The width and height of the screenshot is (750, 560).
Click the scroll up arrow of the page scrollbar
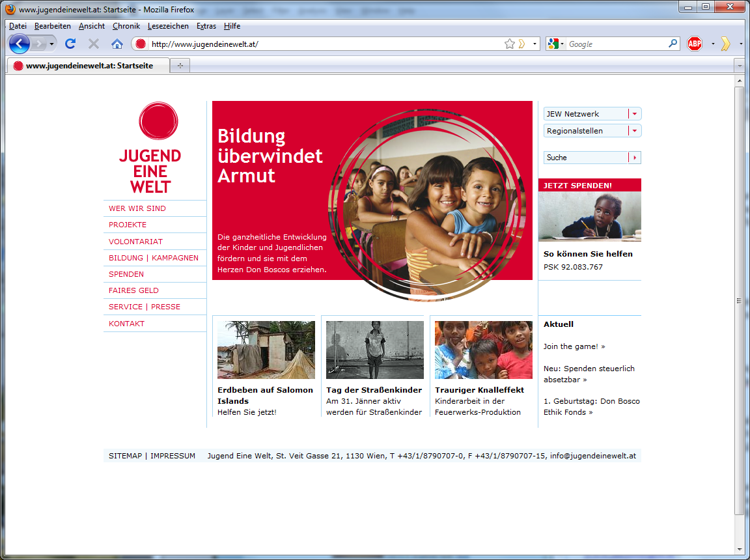[740, 81]
